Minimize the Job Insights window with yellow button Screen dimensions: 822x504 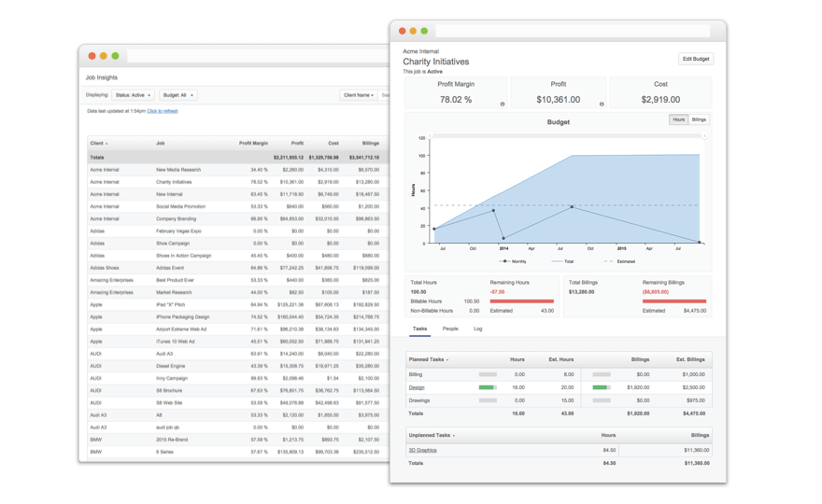(x=104, y=56)
